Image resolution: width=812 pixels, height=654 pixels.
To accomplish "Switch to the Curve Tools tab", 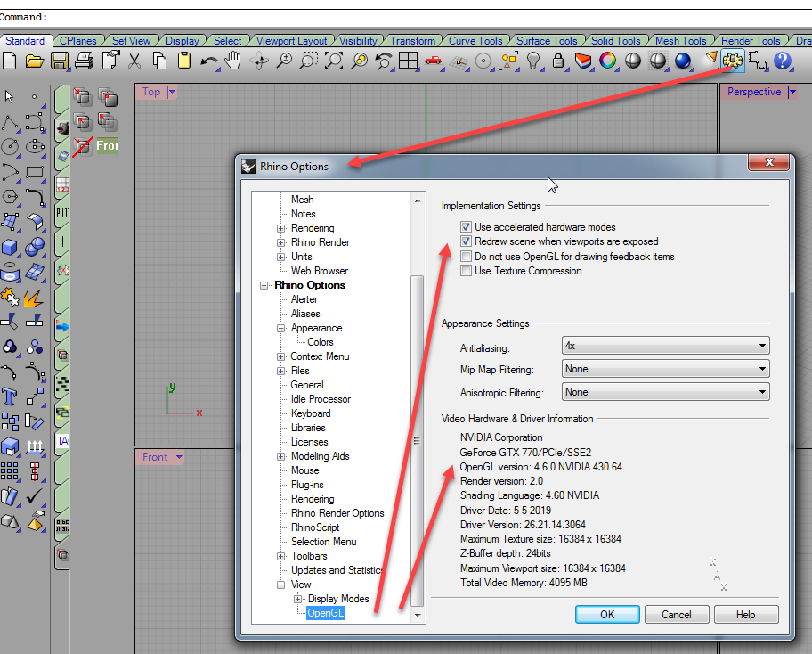I will point(475,41).
